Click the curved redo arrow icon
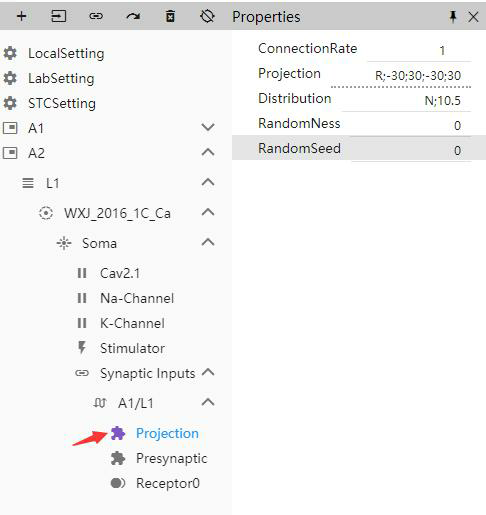 click(133, 16)
